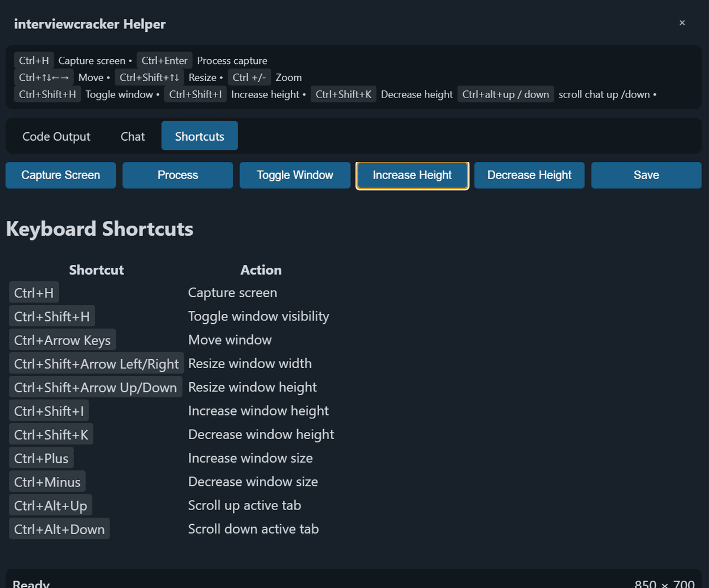Click the Ctrl+↑↓←→ key badge in the hint bar
Screen dimensions: 709x588
tap(44, 77)
